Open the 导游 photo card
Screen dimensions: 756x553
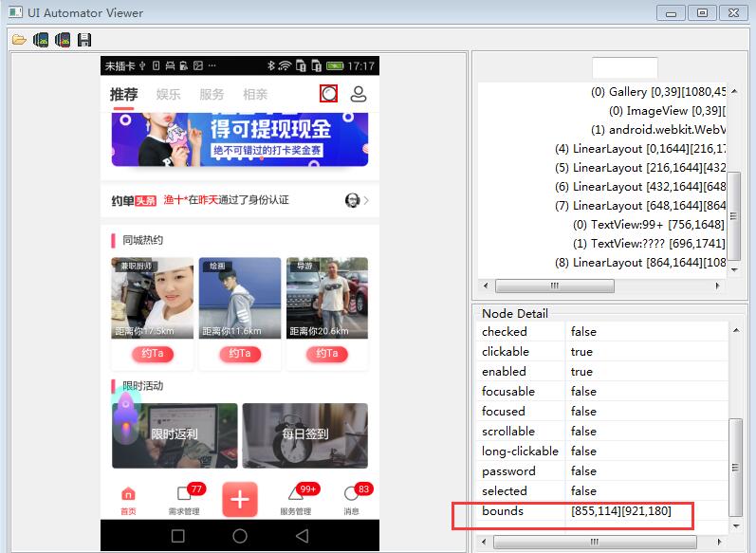(x=327, y=298)
